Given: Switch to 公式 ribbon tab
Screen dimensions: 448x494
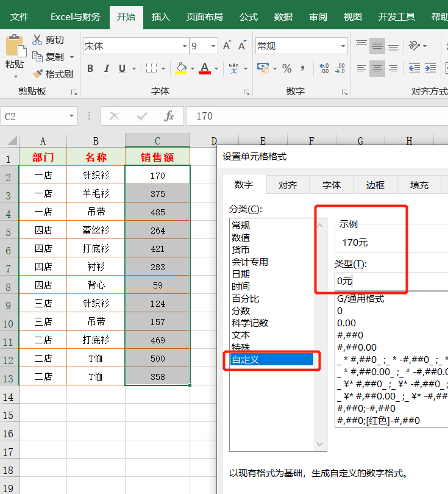Looking at the screenshot, I should (249, 16).
